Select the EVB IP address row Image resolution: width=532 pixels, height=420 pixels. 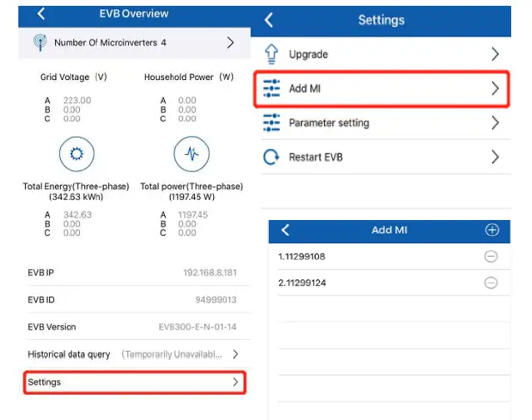coord(133,272)
